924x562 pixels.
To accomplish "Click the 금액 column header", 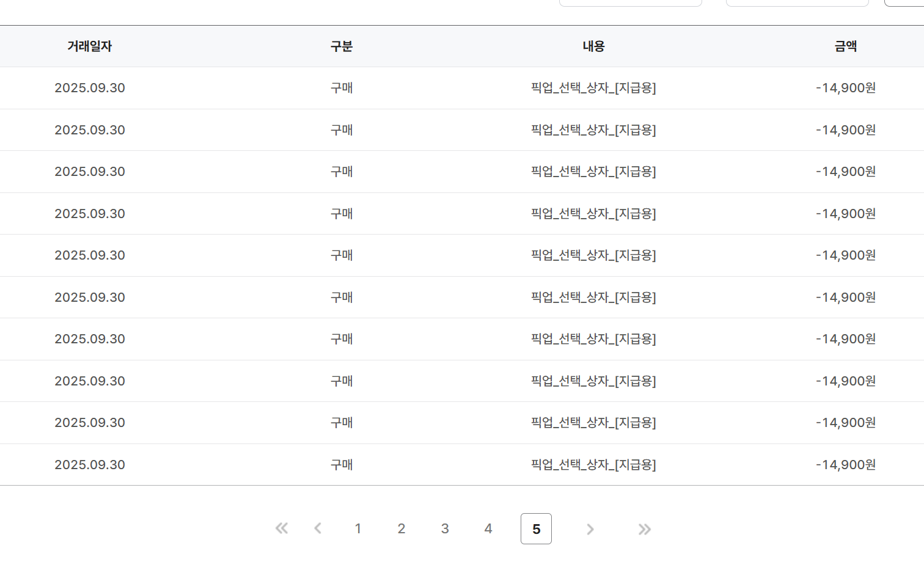I will click(846, 46).
